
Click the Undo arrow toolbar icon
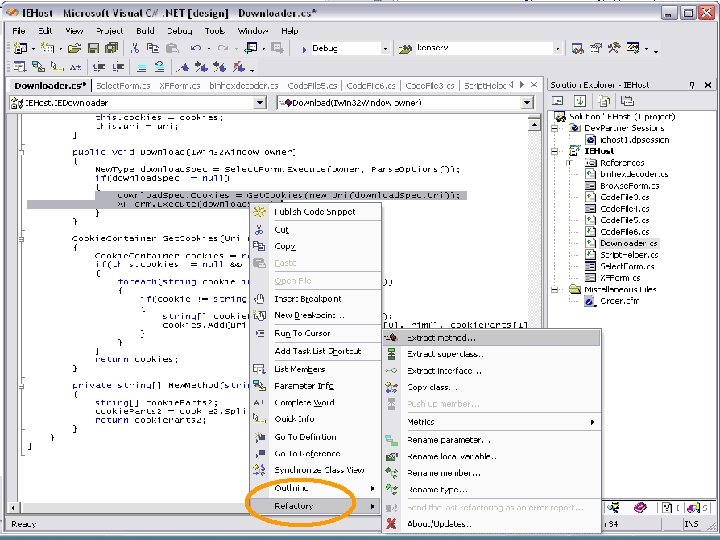pos(196,48)
